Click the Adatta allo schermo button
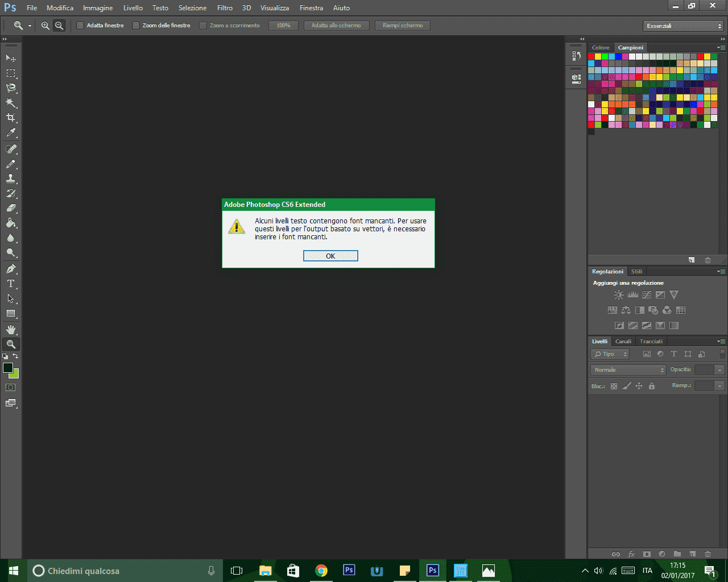728x582 pixels. 336,26
